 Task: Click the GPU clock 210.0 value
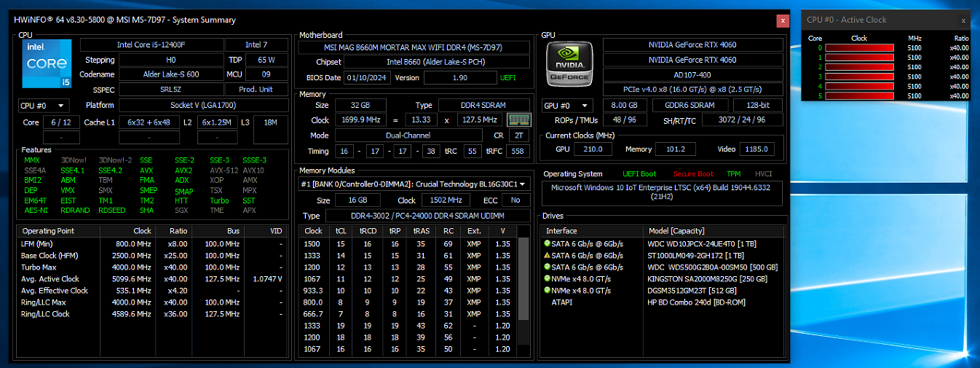coord(593,149)
